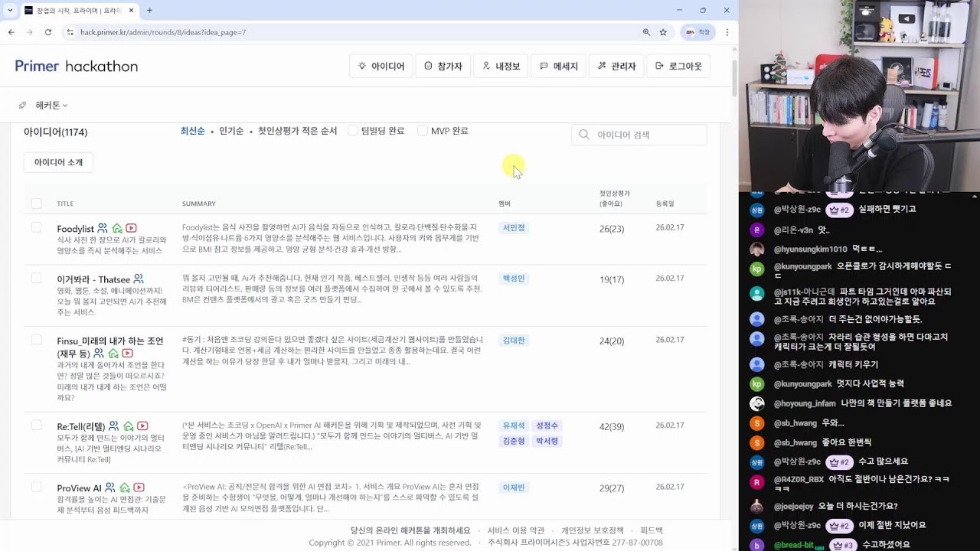Enable the 팀빌딩 완료 filter checkbox
The width and height of the screenshot is (980, 551).
coord(353,131)
